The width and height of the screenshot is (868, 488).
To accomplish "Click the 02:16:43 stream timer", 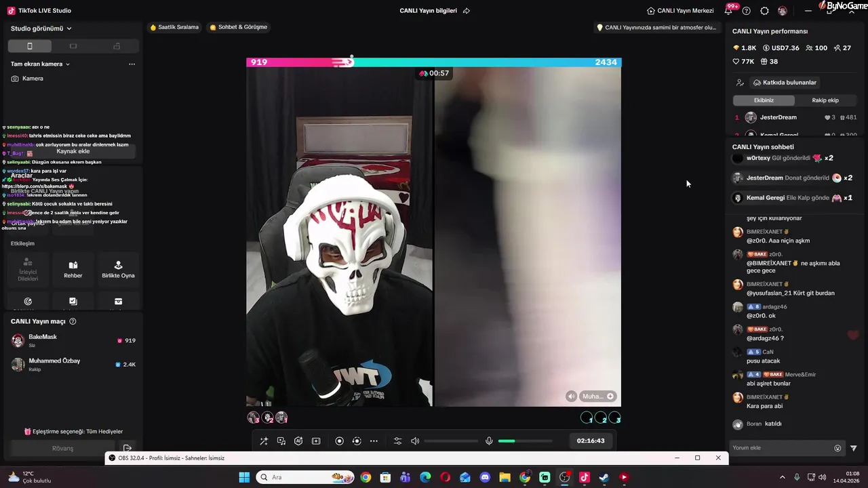I will [x=591, y=441].
